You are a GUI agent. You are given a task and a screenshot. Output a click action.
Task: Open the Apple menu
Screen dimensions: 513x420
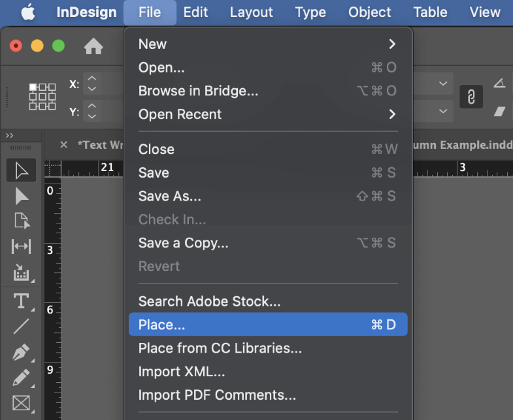coord(28,12)
